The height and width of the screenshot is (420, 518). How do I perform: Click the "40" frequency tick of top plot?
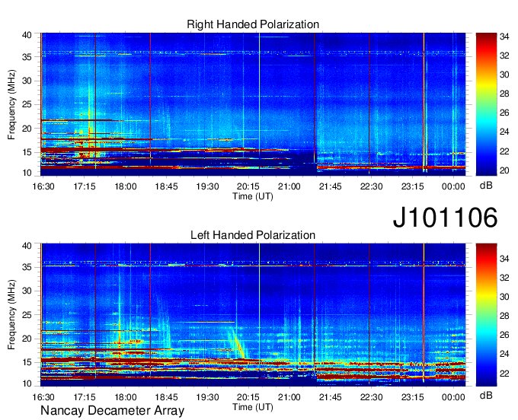(x=27, y=35)
